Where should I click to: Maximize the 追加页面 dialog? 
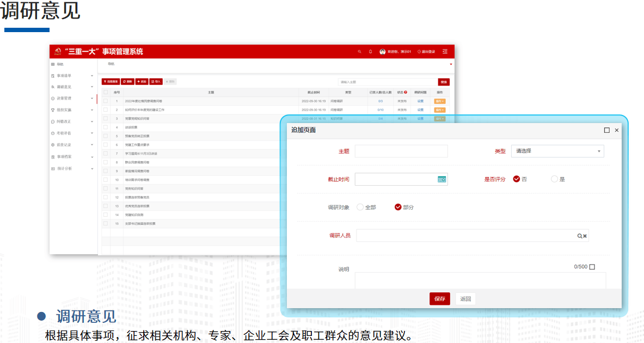(606, 130)
